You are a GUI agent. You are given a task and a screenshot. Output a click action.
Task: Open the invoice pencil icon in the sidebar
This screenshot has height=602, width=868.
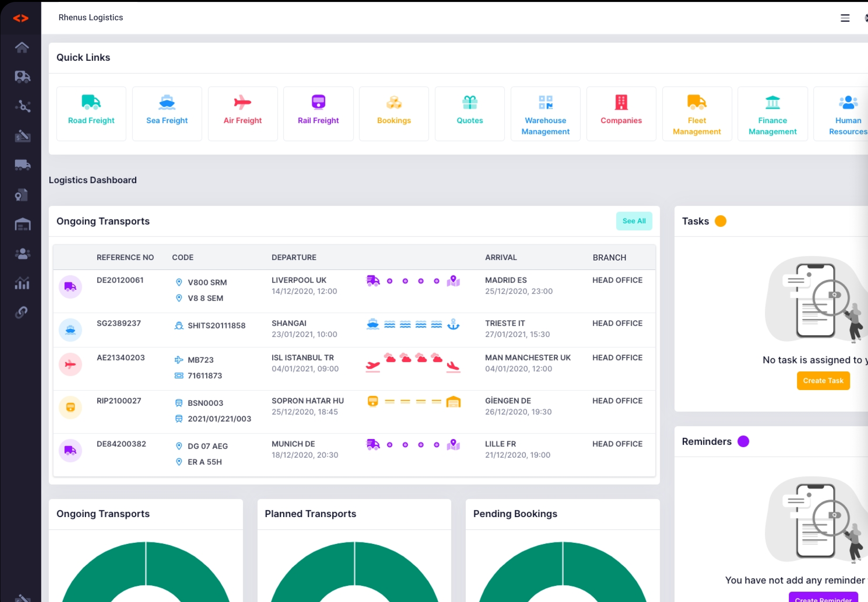[22, 136]
